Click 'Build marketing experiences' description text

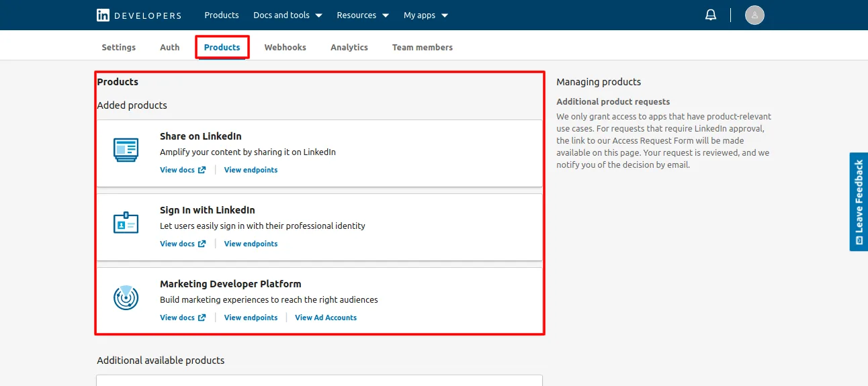tap(269, 300)
